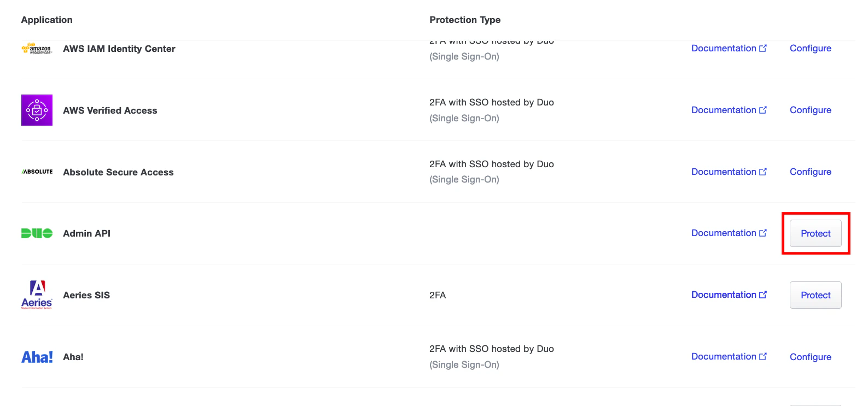Click the Absolute Secure Access logo
This screenshot has width=868, height=406.
tap(37, 171)
